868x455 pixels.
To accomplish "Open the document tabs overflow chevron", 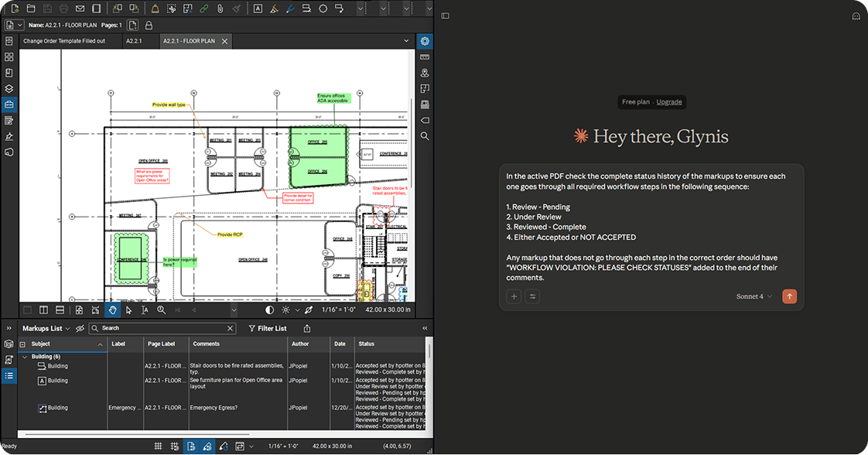I will 406,41.
